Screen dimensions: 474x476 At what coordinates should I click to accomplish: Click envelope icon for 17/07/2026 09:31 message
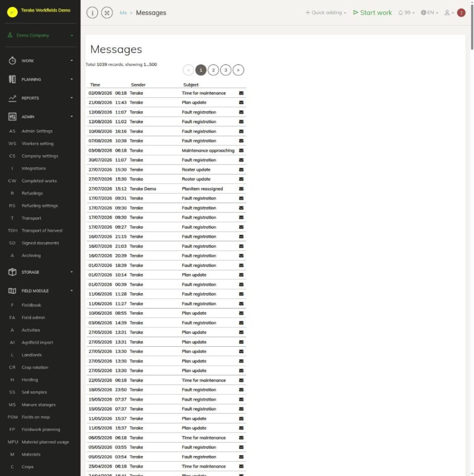click(x=241, y=198)
